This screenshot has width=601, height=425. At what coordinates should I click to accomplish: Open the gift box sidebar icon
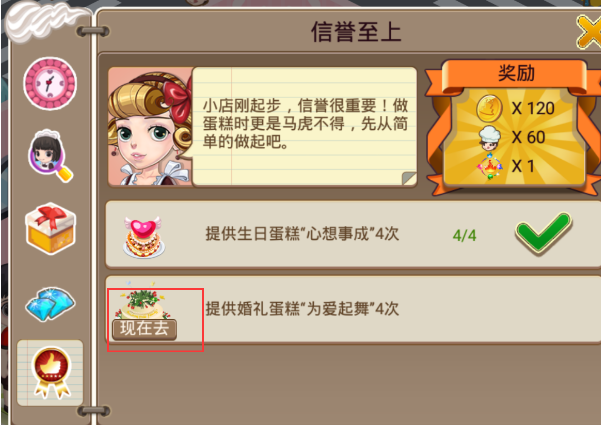51,228
